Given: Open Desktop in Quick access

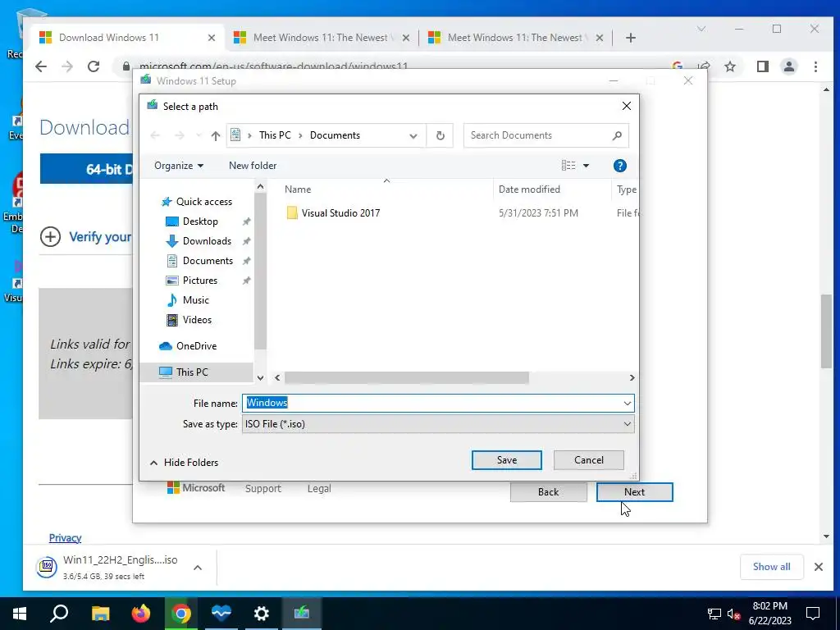Looking at the screenshot, I should (200, 221).
